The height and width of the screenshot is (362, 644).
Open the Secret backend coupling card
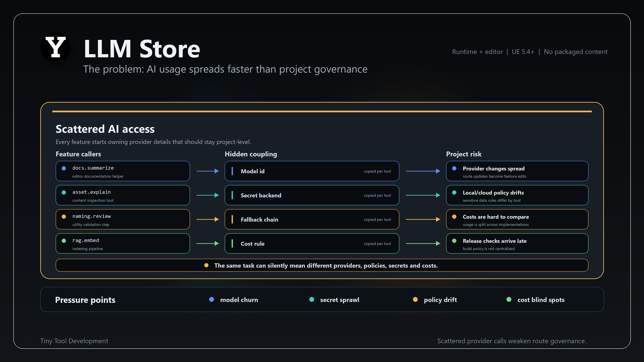pos(312,195)
